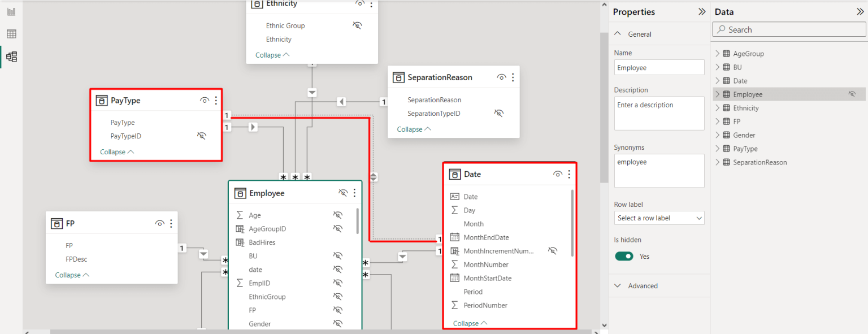Open the Select a row label dropdown
The image size is (868, 334).
click(659, 218)
